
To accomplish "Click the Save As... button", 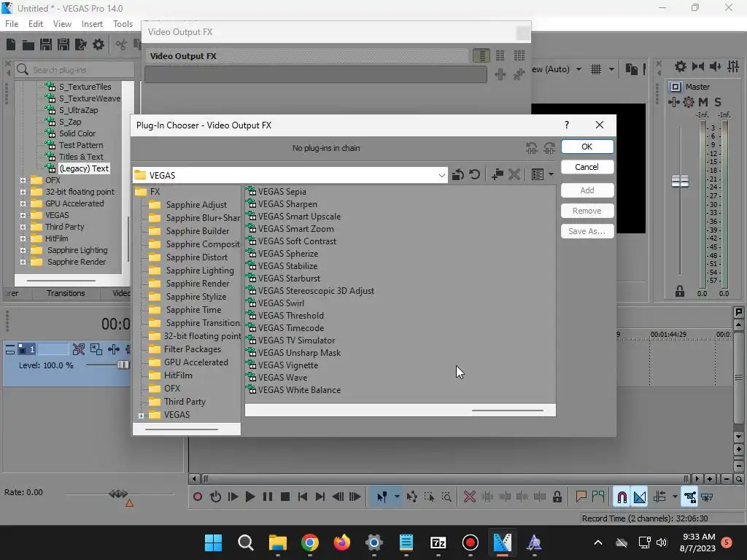I will point(587,231).
